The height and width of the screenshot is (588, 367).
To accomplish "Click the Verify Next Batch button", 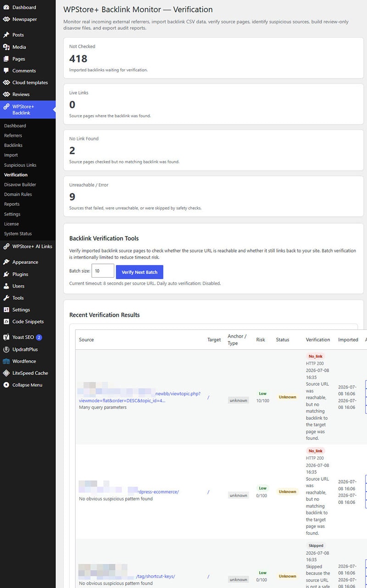I will [x=139, y=272].
